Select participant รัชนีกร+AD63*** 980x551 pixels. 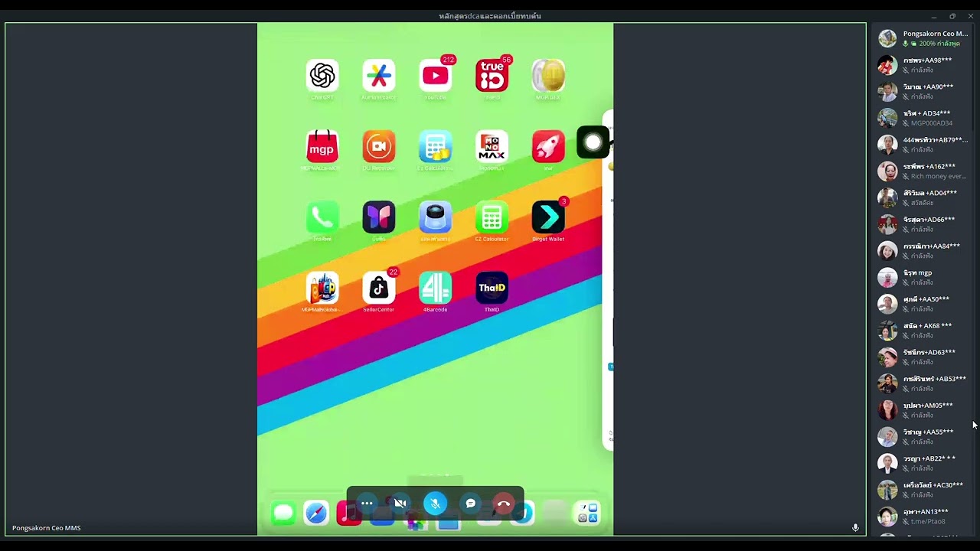pos(923,357)
